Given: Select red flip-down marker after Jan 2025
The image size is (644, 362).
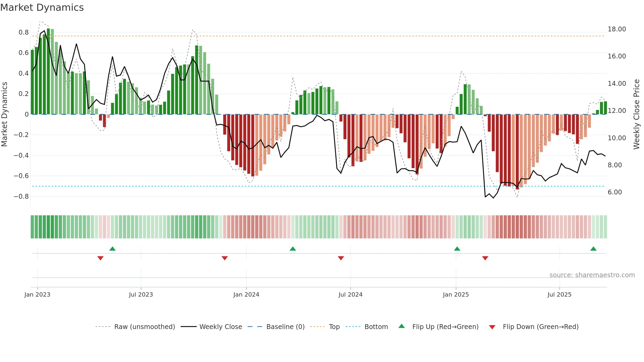Looking at the screenshot, I should [485, 258].
